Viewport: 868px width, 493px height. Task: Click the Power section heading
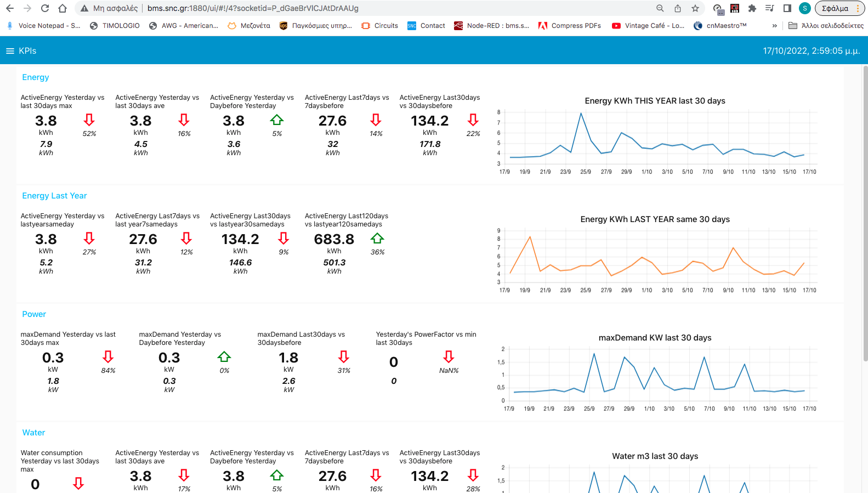pyautogui.click(x=34, y=314)
